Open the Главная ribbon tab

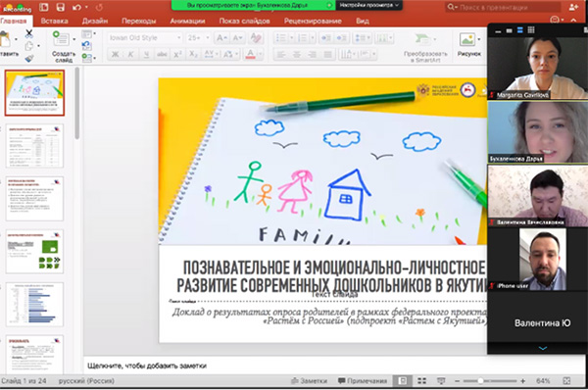(x=14, y=21)
